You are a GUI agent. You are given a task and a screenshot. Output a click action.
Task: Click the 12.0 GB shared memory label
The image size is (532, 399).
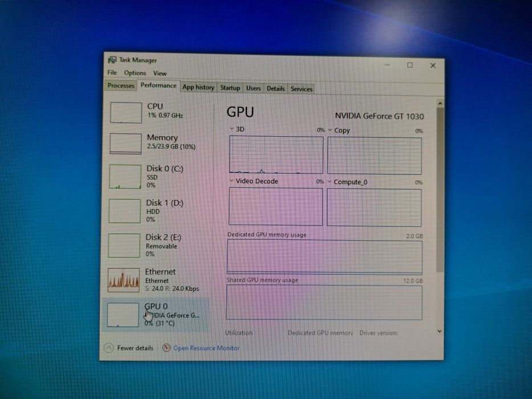pyautogui.click(x=413, y=281)
